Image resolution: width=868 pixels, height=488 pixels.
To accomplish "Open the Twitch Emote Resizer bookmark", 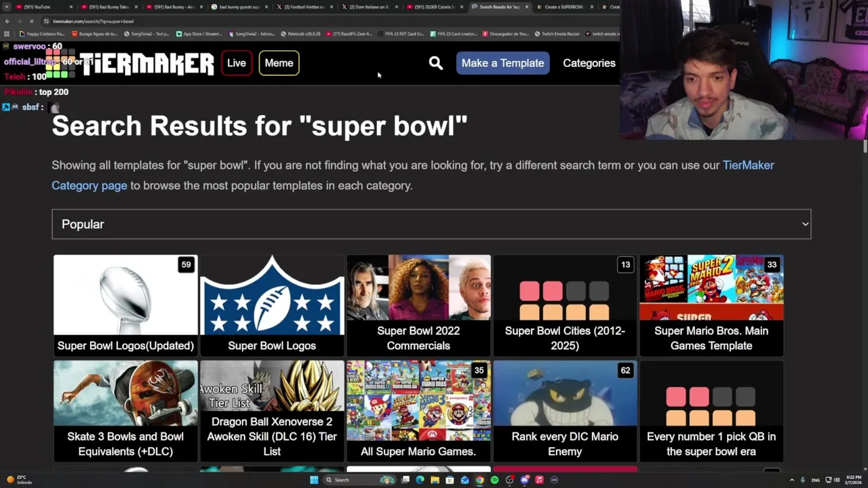I will click(x=556, y=34).
